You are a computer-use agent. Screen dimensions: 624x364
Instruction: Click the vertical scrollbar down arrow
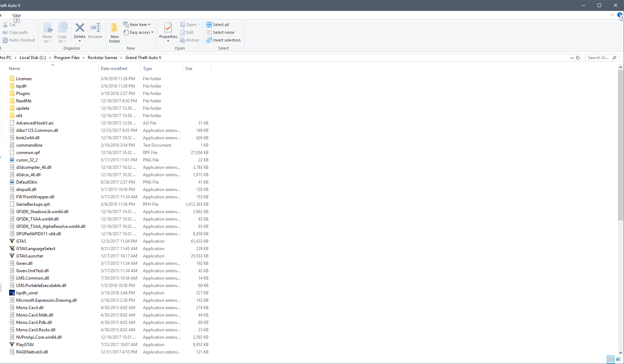tap(620, 353)
